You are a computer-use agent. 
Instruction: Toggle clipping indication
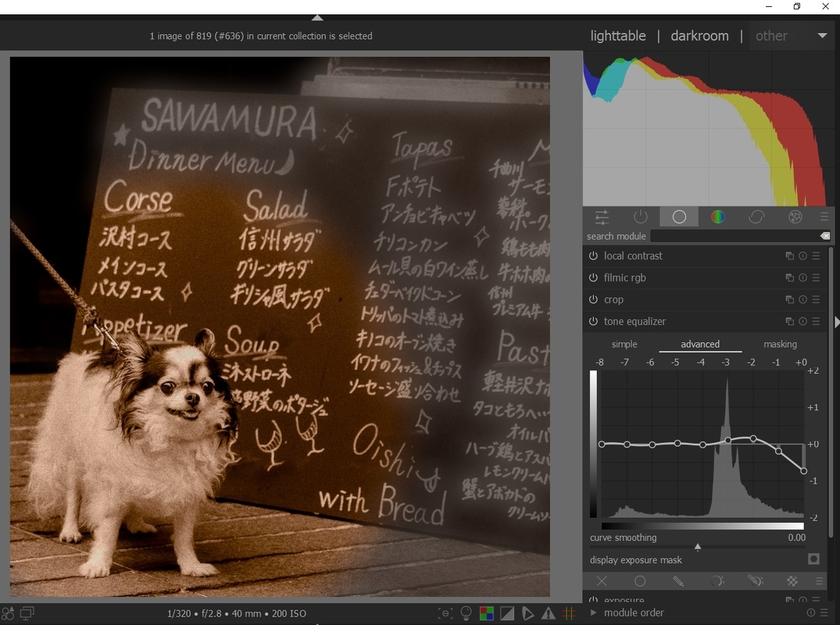click(507, 614)
